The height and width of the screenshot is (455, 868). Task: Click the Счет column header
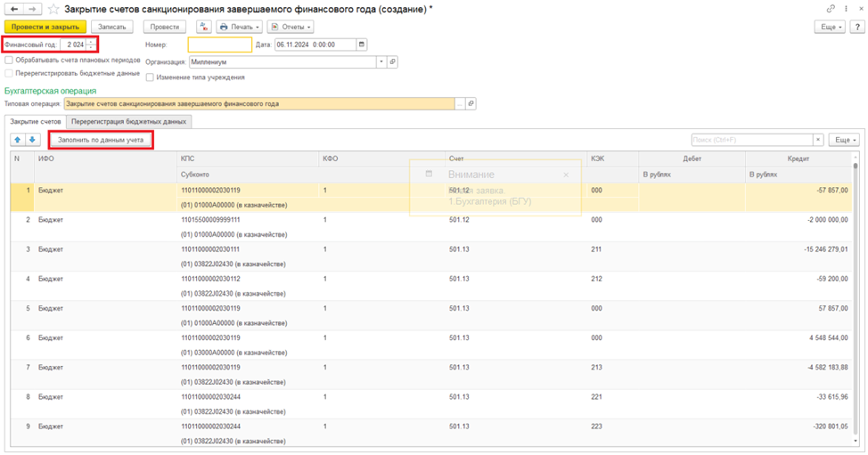(x=516, y=158)
